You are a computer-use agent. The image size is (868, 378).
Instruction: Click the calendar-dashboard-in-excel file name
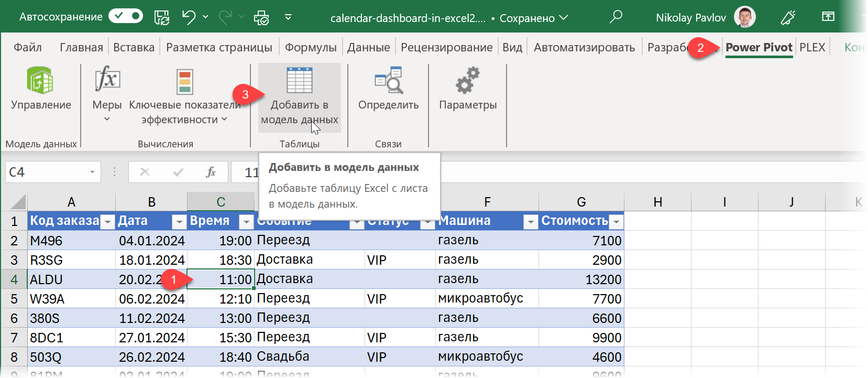tap(408, 18)
